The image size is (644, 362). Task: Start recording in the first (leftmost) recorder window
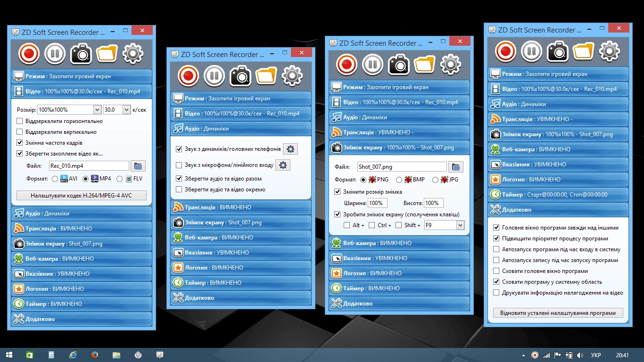click(x=29, y=54)
